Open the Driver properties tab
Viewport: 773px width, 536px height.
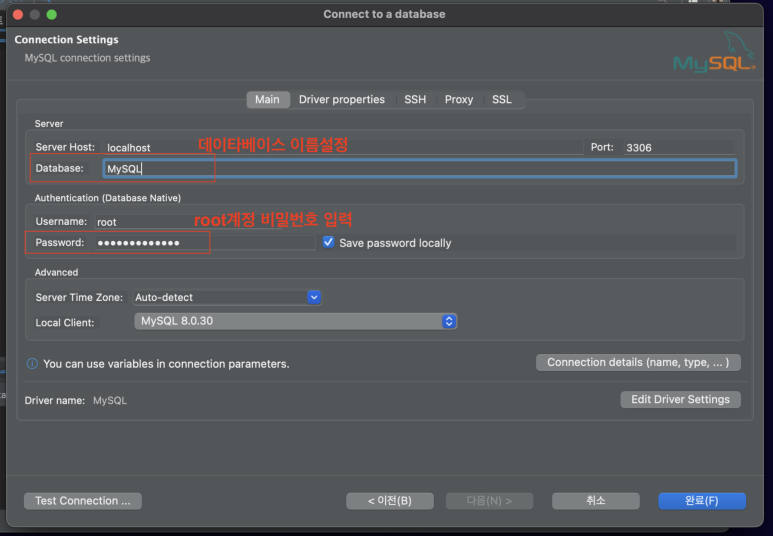tap(342, 100)
